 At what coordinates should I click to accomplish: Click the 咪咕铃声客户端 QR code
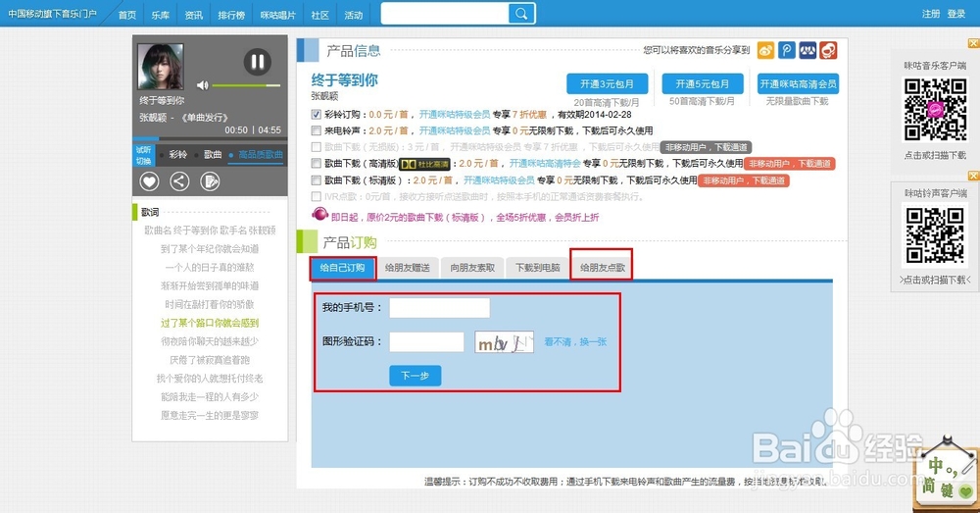(x=935, y=234)
